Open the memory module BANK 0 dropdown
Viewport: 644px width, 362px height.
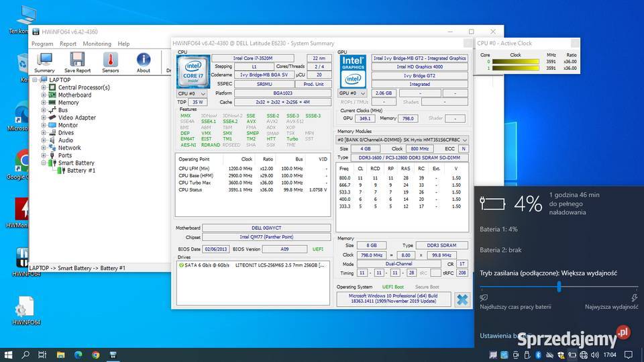pyautogui.click(x=402, y=140)
